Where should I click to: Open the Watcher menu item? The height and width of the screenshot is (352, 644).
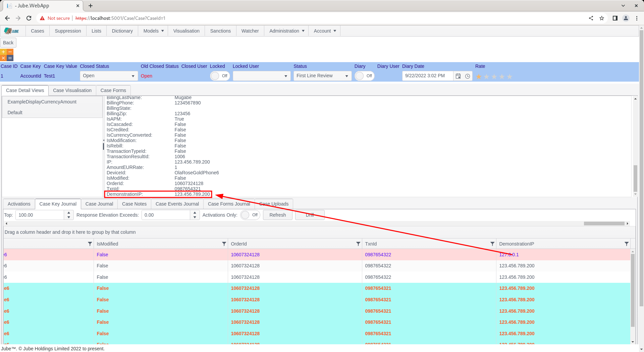250,31
